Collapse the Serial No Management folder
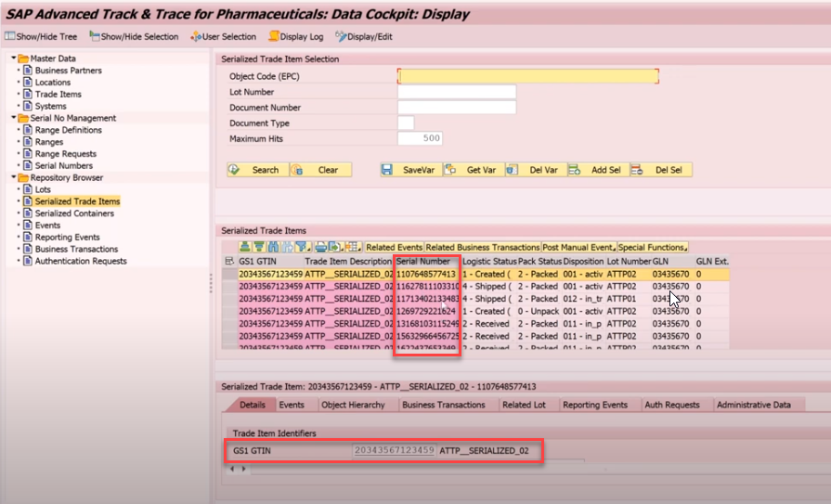 (14, 118)
